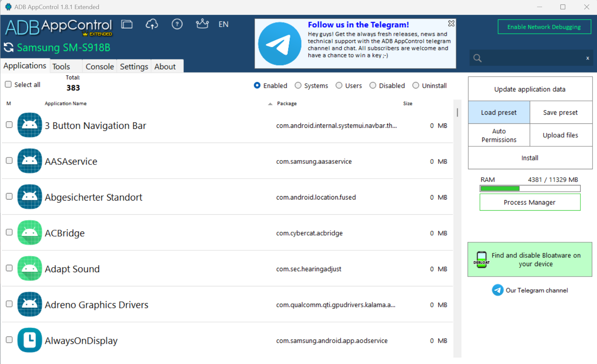Select the Enabled radio filter
The width and height of the screenshot is (597, 364).
[257, 85]
